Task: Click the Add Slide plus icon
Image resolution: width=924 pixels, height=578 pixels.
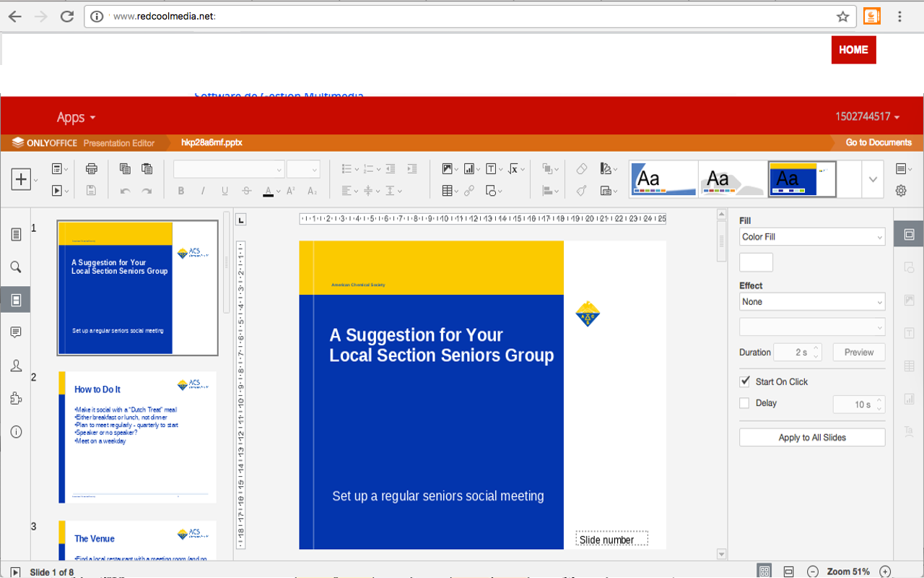Action: click(21, 179)
